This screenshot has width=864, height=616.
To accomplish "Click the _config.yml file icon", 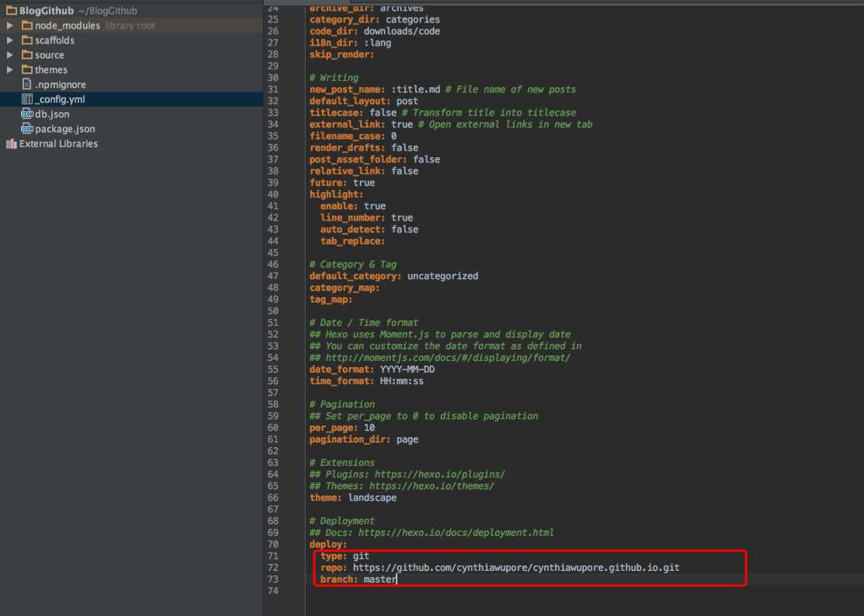I will coord(27,100).
